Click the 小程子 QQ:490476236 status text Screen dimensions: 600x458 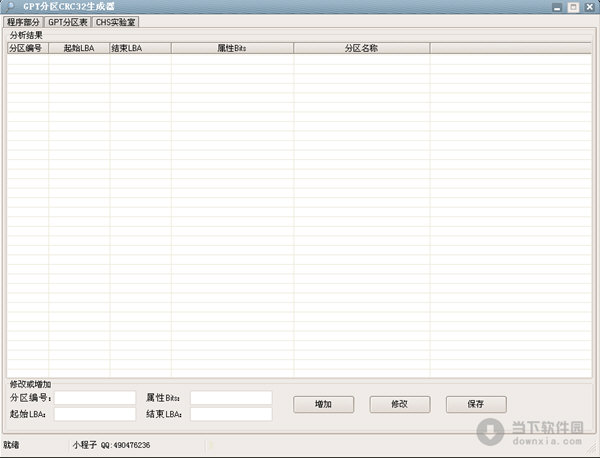click(111, 445)
